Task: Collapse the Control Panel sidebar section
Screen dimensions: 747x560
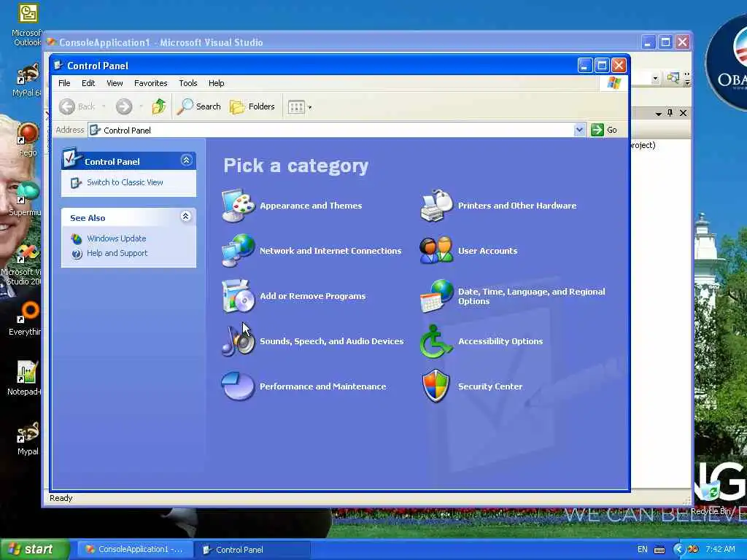Action: (186, 160)
